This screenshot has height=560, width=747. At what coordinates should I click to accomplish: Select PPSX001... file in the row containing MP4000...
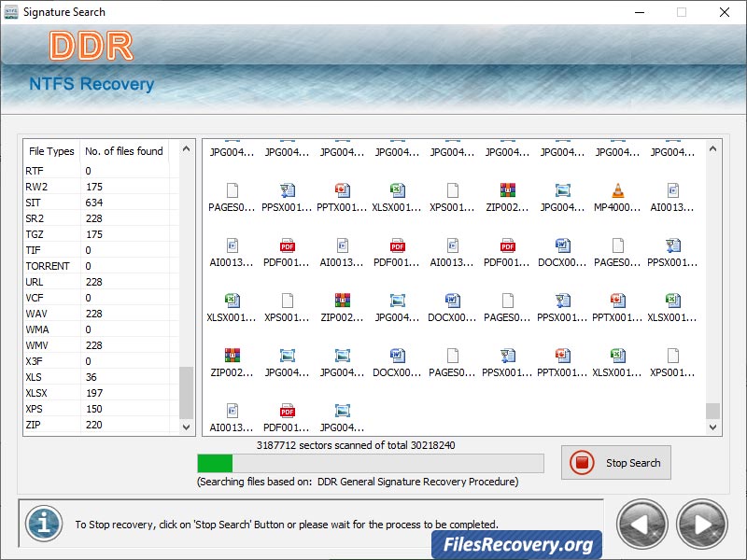(x=288, y=198)
